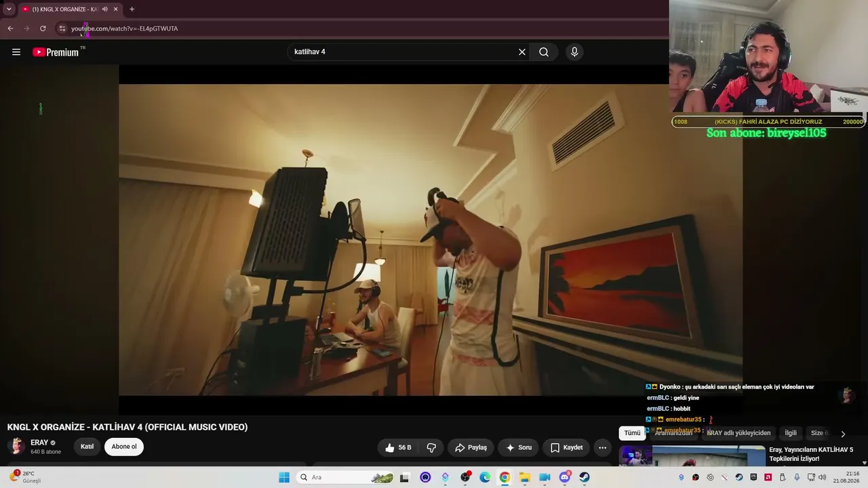The width and height of the screenshot is (868, 488).
Task: Open a new browser tab
Action: point(132,9)
